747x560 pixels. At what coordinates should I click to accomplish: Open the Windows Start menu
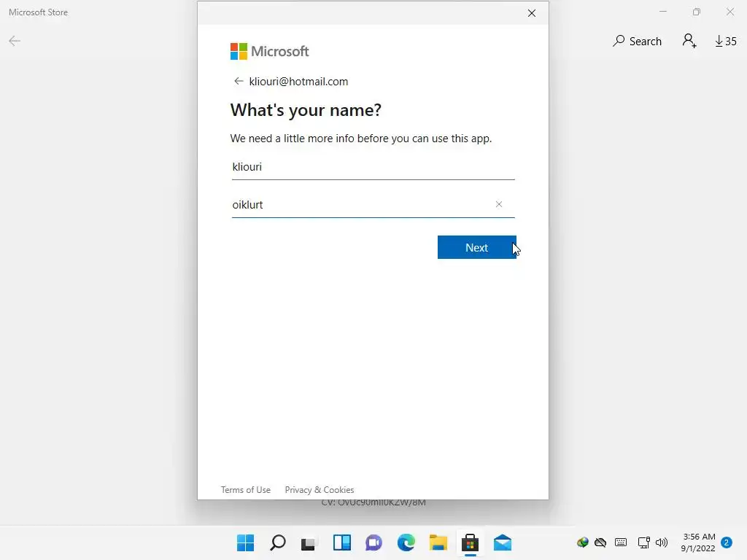click(245, 542)
